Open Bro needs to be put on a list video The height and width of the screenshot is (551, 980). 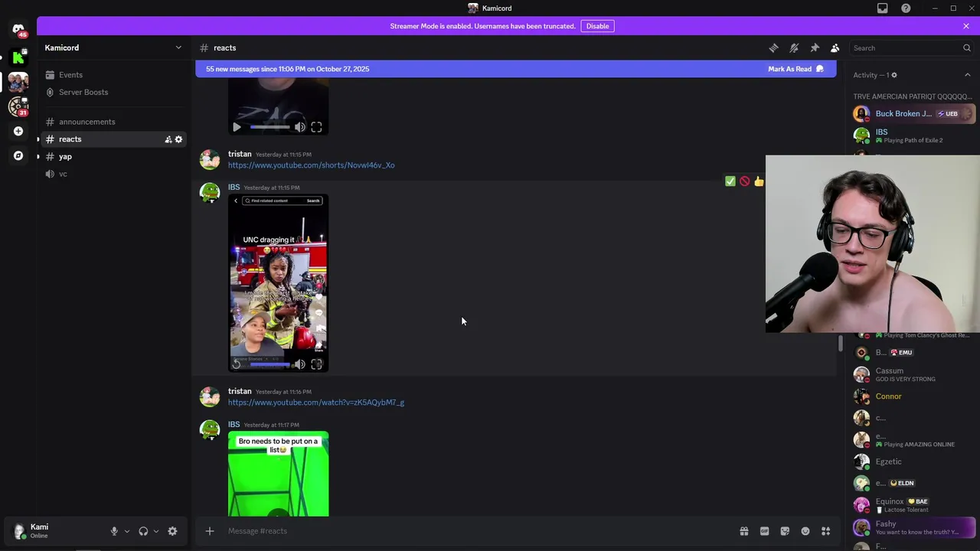279,474
